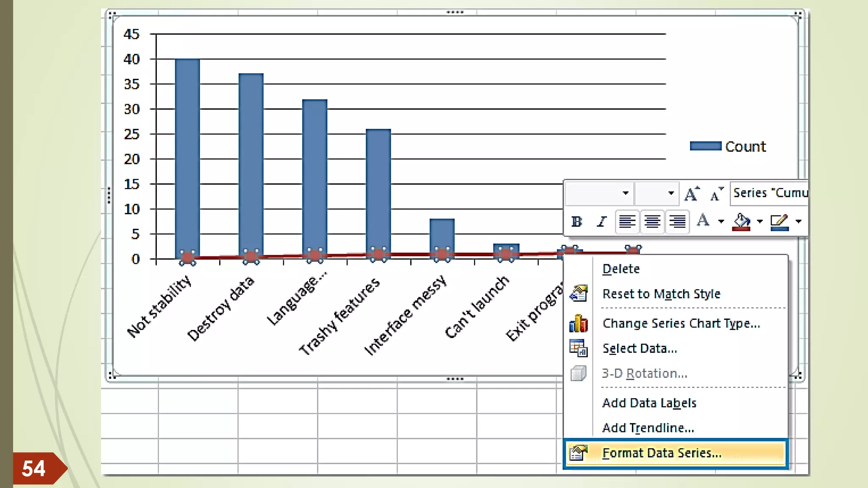Choose Format Data Series menu entry
This screenshot has width=868, height=488.
661,453
